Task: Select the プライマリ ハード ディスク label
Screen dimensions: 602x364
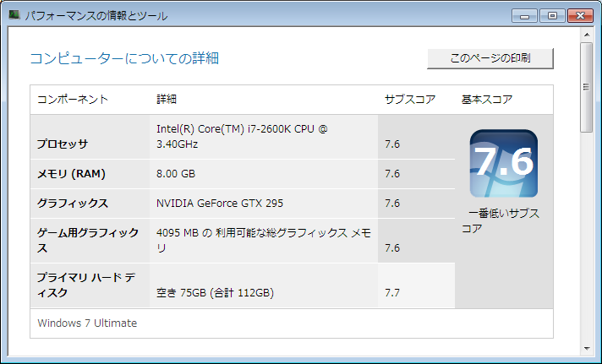Action: tap(86, 285)
